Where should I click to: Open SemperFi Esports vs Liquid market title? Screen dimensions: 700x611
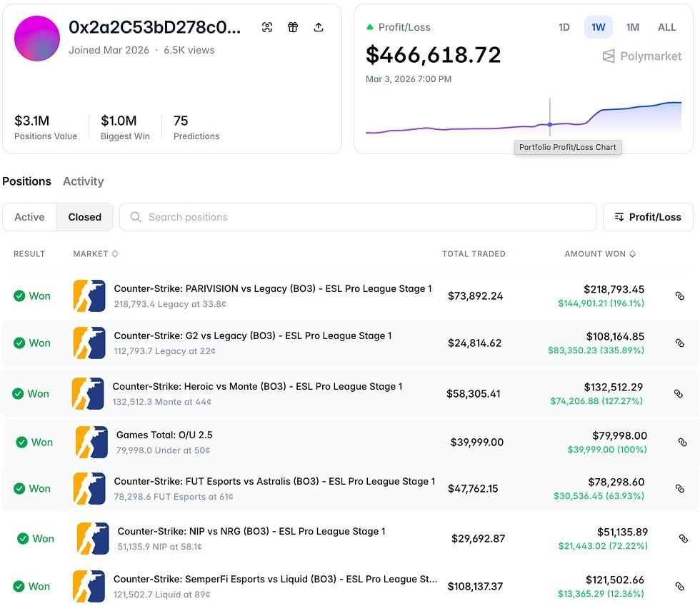[x=275, y=579]
